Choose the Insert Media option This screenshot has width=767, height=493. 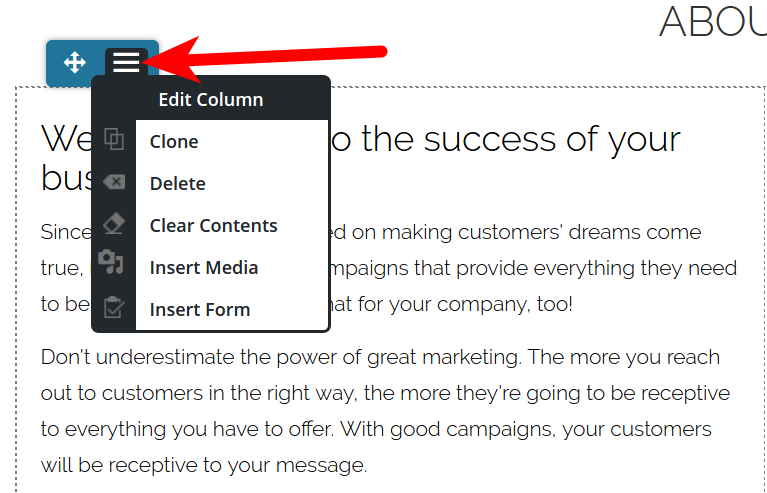coord(204,268)
